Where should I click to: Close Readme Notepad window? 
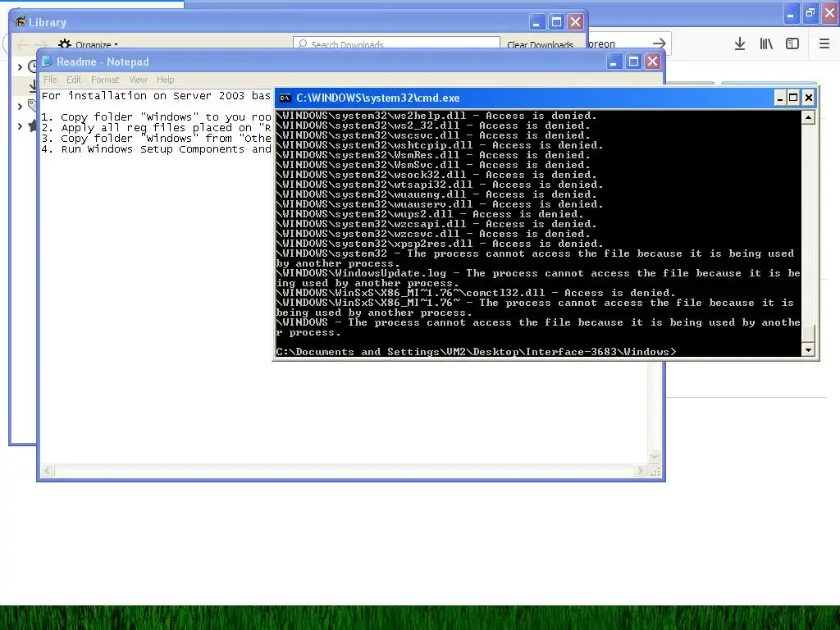652,62
